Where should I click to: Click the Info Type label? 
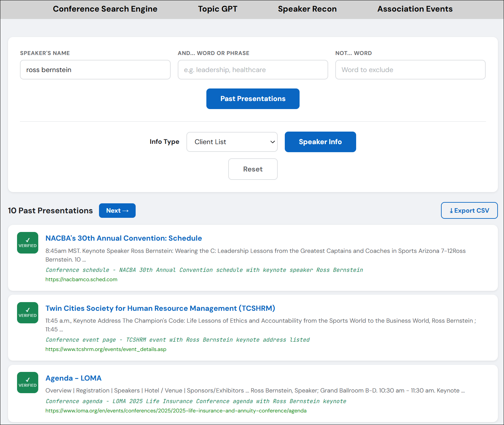coord(165,142)
